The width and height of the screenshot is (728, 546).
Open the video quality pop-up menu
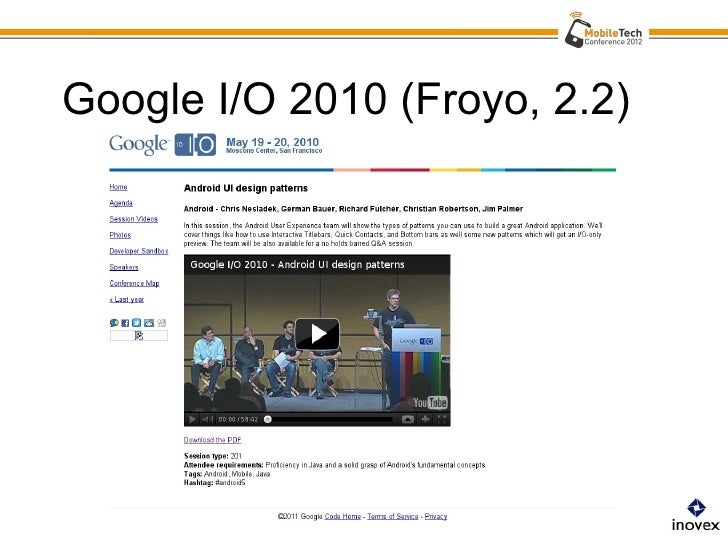(x=408, y=420)
